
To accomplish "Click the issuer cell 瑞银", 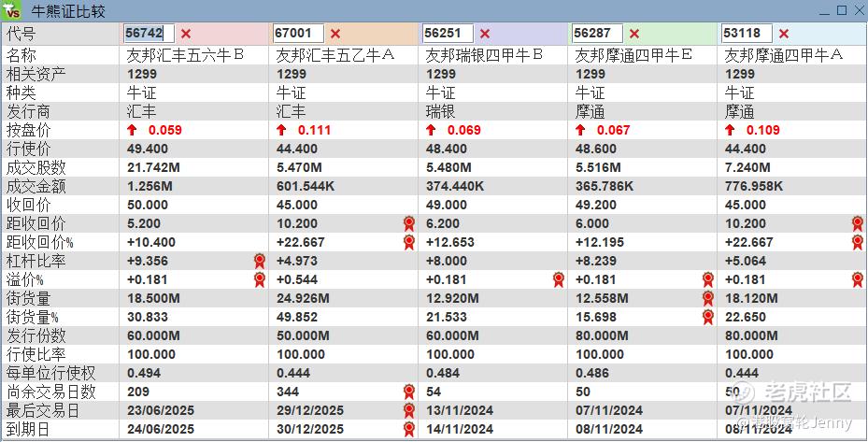I will (441, 111).
